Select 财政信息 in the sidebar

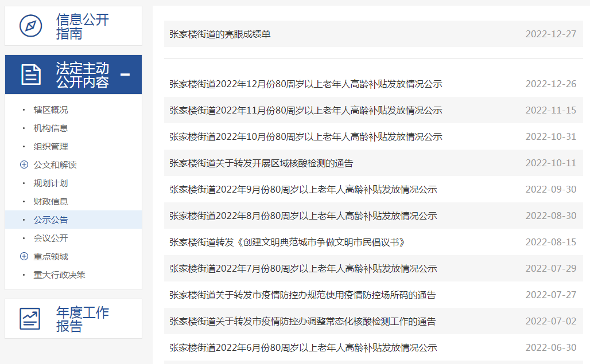(51, 201)
